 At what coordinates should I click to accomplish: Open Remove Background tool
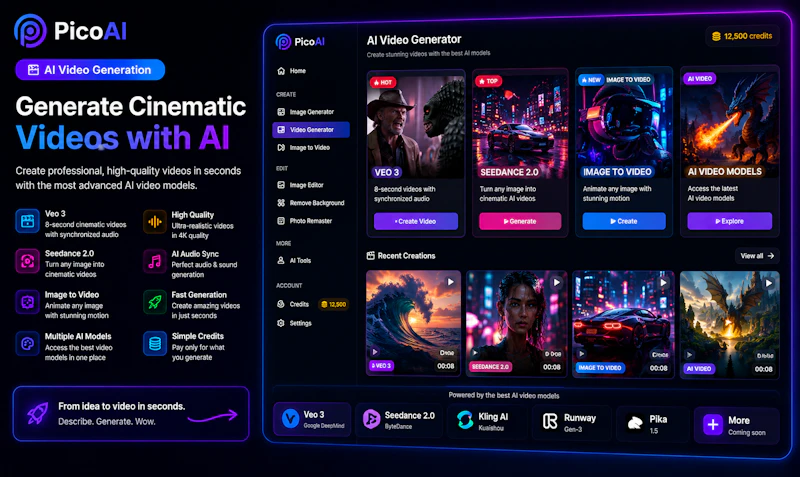tap(311, 203)
